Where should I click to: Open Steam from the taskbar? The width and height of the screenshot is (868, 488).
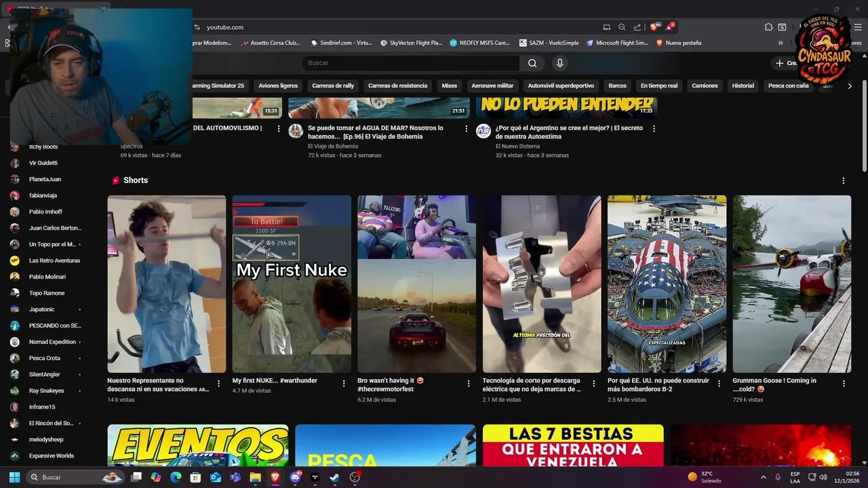pos(334,477)
